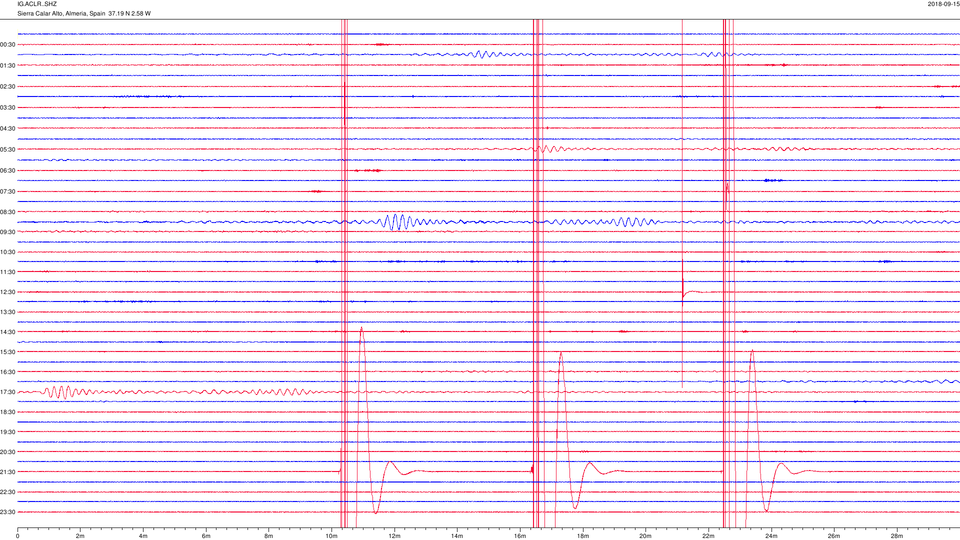Click the 18m tick label on time axis
This screenshot has height=540, width=960.
click(x=583, y=536)
